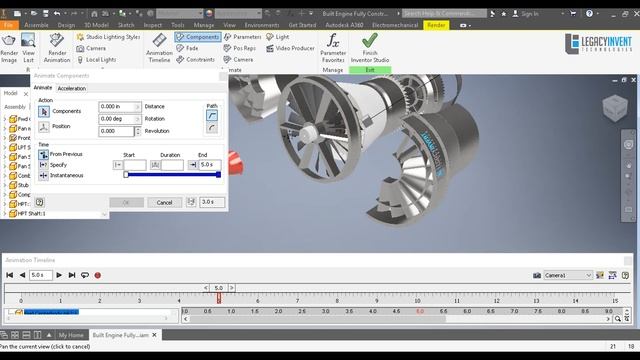Screen dimensions: 640x360
Task: Click the camera icon beside Camera1 dropdown
Action: tap(537, 276)
